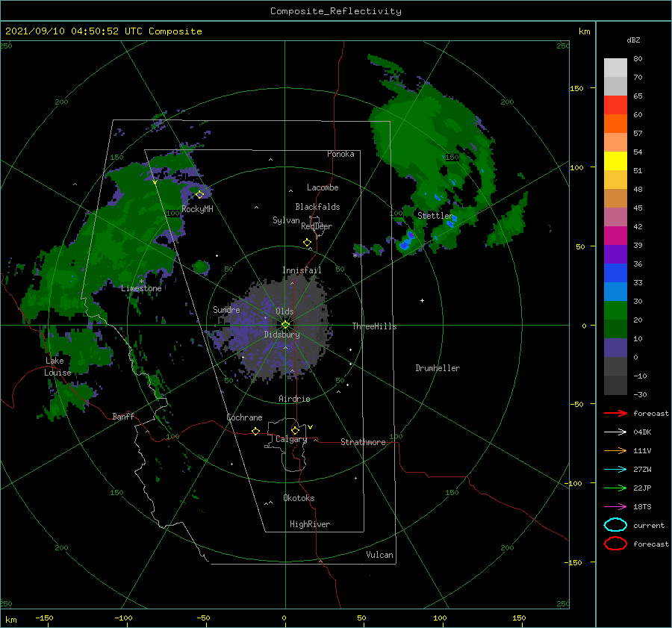672x628 pixels.
Task: Click the HighRiver label
Action: pos(310,525)
